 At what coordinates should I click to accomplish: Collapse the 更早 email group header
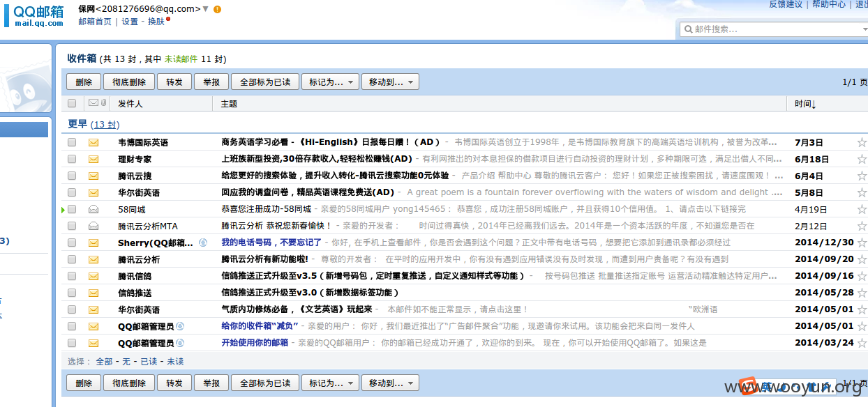77,124
